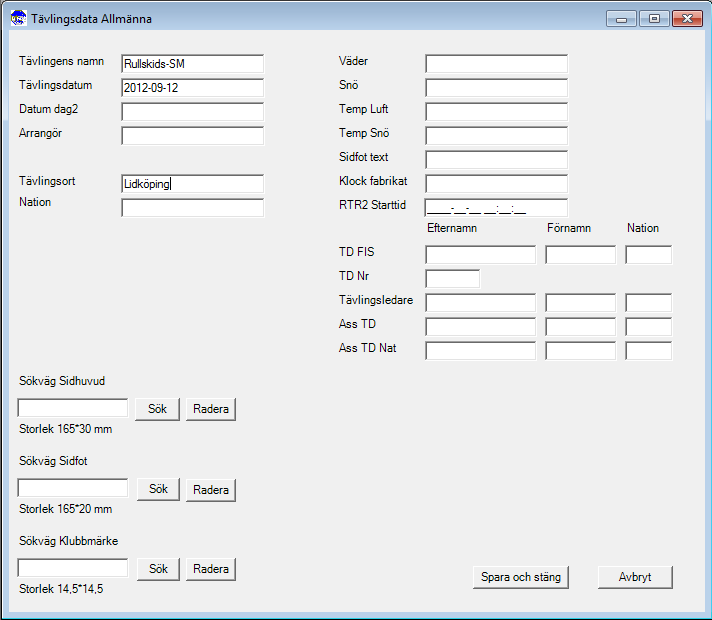This screenshot has height=620, width=712.
Task: Click the Sökväg Sidfot path field
Action: [73, 488]
